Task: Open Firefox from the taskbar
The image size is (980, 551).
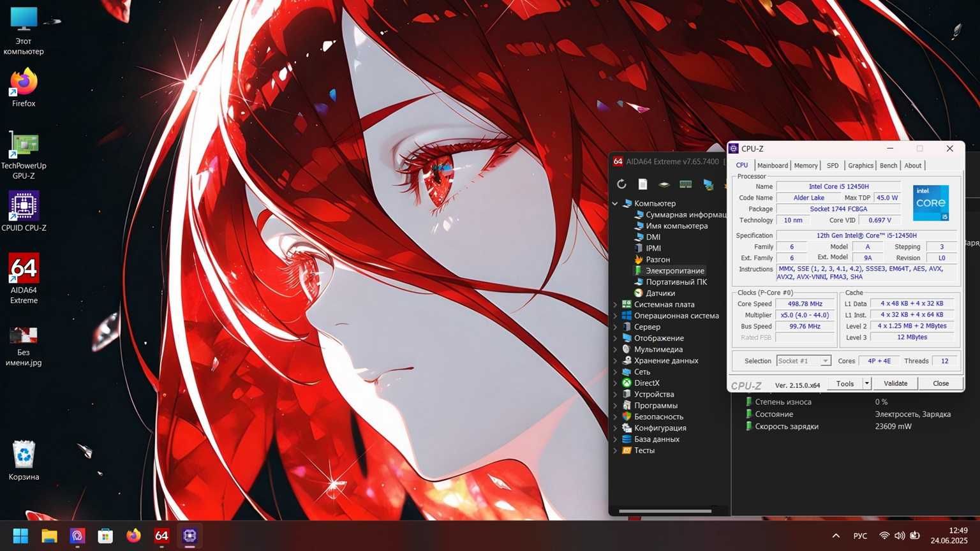Action: pyautogui.click(x=133, y=536)
